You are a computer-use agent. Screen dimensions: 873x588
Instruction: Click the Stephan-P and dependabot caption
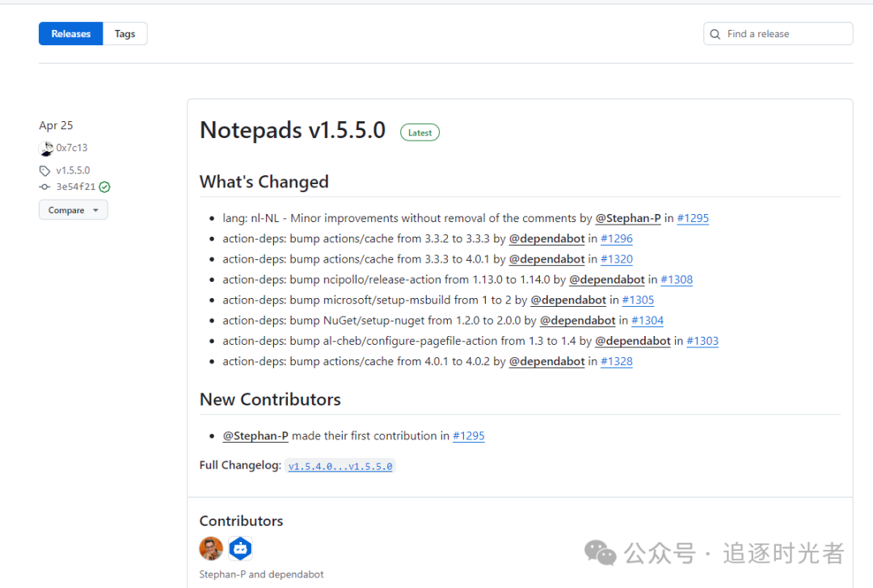pyautogui.click(x=261, y=574)
